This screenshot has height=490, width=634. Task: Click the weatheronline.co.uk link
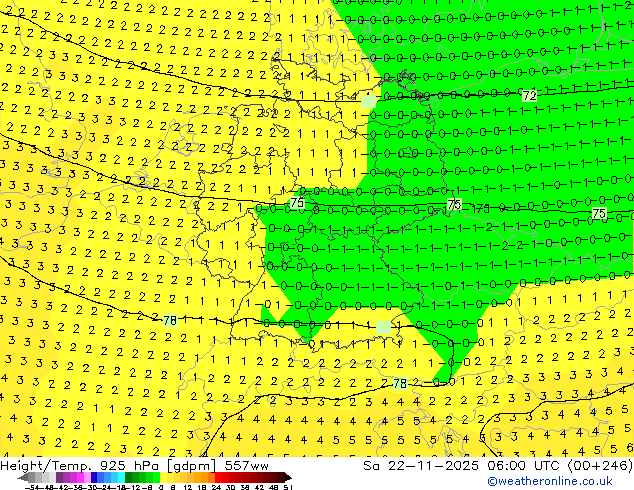tap(550, 481)
